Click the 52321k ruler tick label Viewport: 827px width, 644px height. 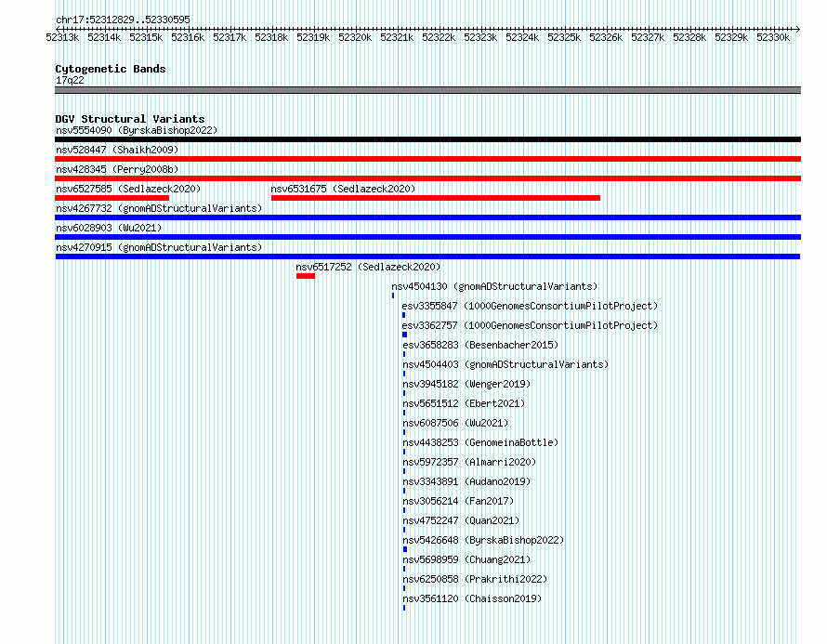pos(397,37)
